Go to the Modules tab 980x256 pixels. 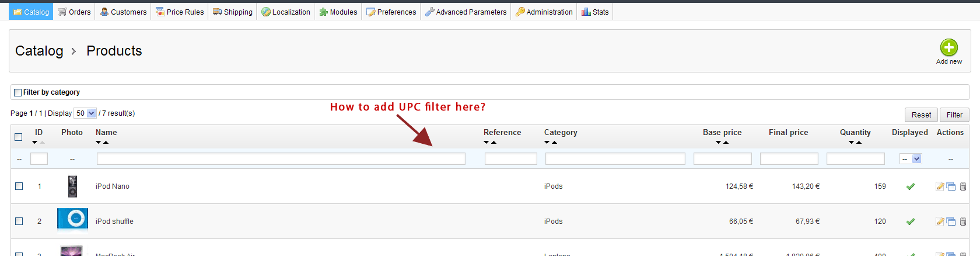338,12
